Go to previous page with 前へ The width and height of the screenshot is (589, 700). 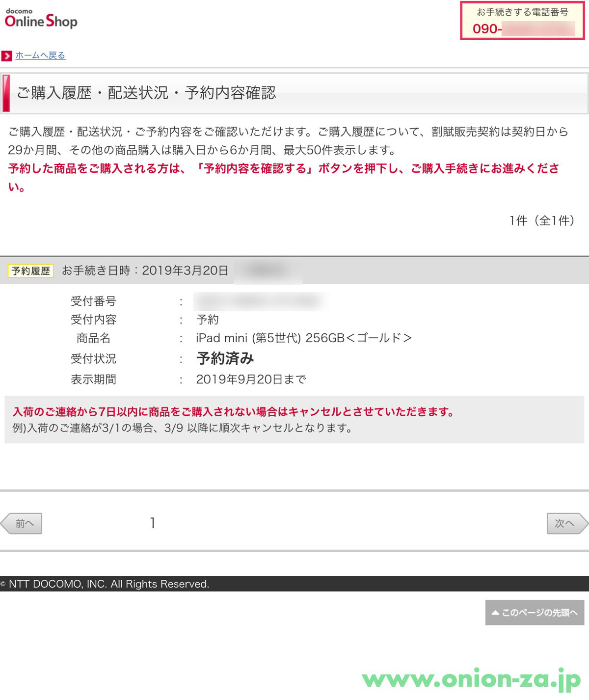tap(22, 523)
